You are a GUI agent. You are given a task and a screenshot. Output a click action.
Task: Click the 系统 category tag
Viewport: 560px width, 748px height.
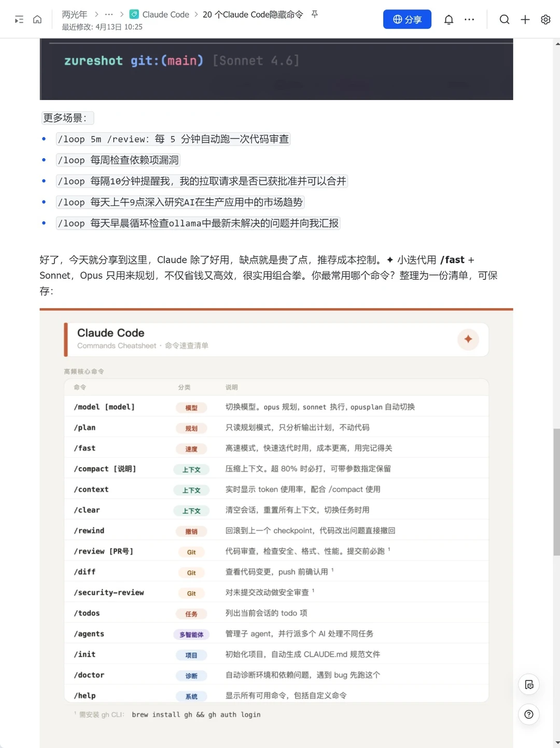tap(191, 697)
